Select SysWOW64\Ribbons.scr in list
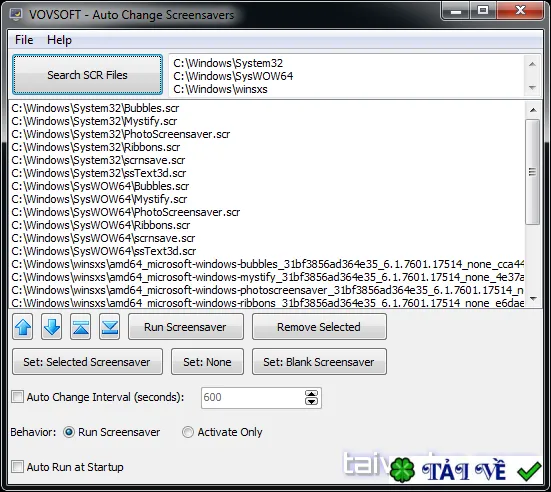The height and width of the screenshot is (492, 551). [101, 225]
